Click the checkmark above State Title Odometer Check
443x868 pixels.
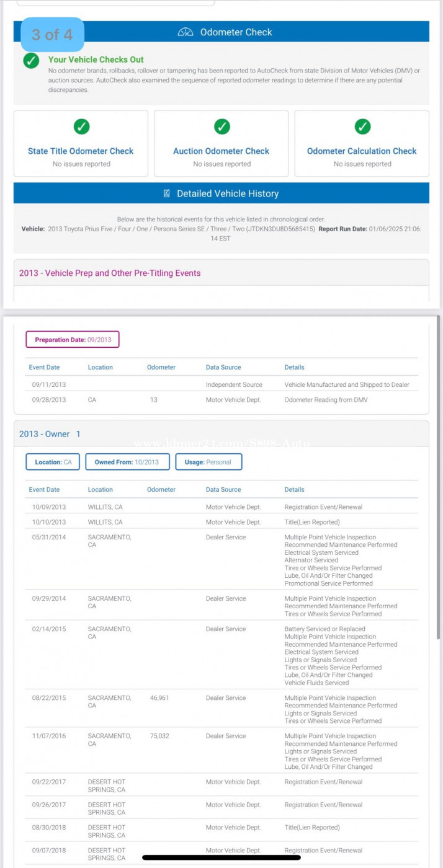[x=81, y=126]
